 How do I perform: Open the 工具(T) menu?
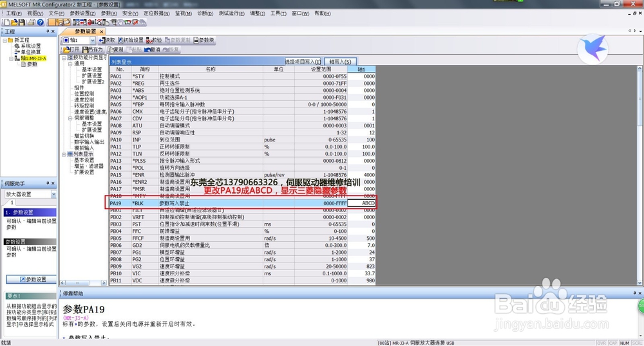click(278, 13)
